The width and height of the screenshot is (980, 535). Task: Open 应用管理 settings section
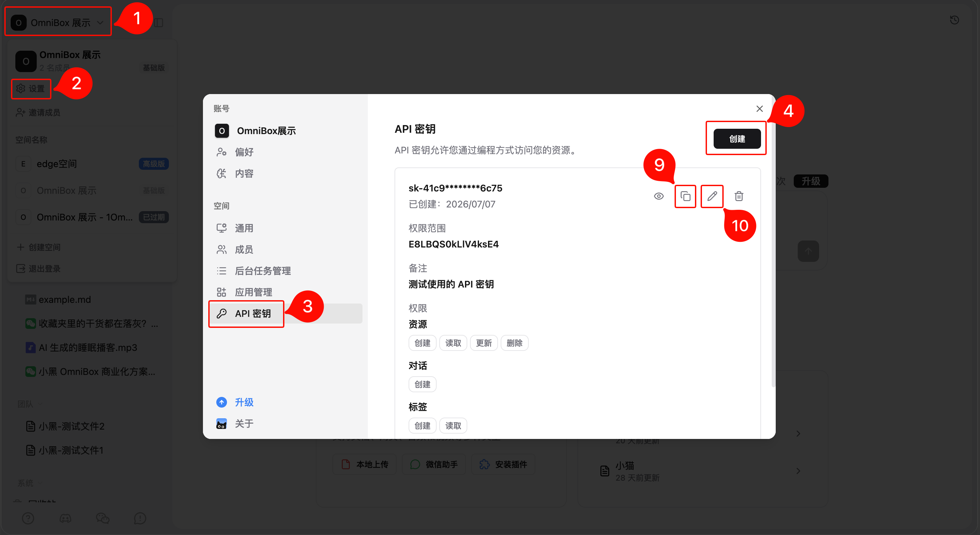(x=286, y=292)
